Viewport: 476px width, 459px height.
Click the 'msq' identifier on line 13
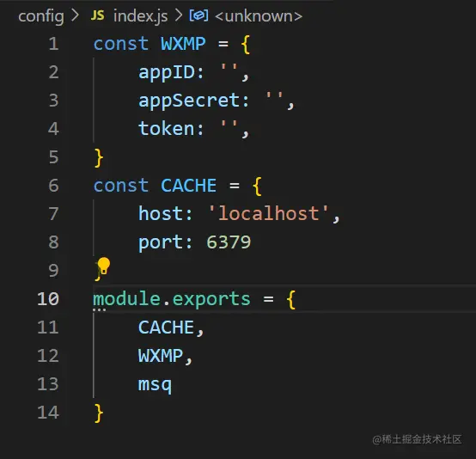click(x=156, y=385)
